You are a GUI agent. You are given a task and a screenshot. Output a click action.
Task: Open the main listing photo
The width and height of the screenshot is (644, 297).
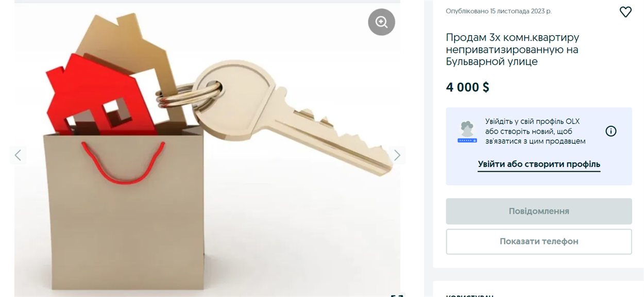point(207,150)
